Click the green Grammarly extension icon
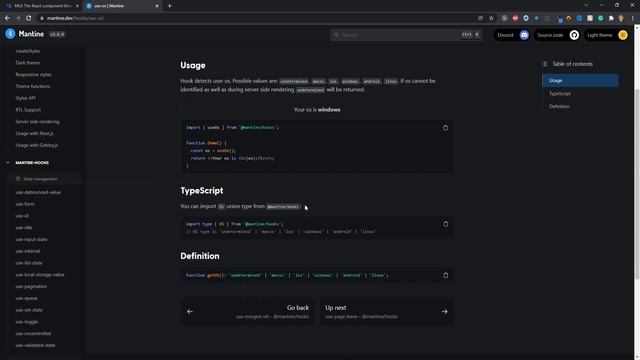Screen dimensions: 640x360 (600, 18)
